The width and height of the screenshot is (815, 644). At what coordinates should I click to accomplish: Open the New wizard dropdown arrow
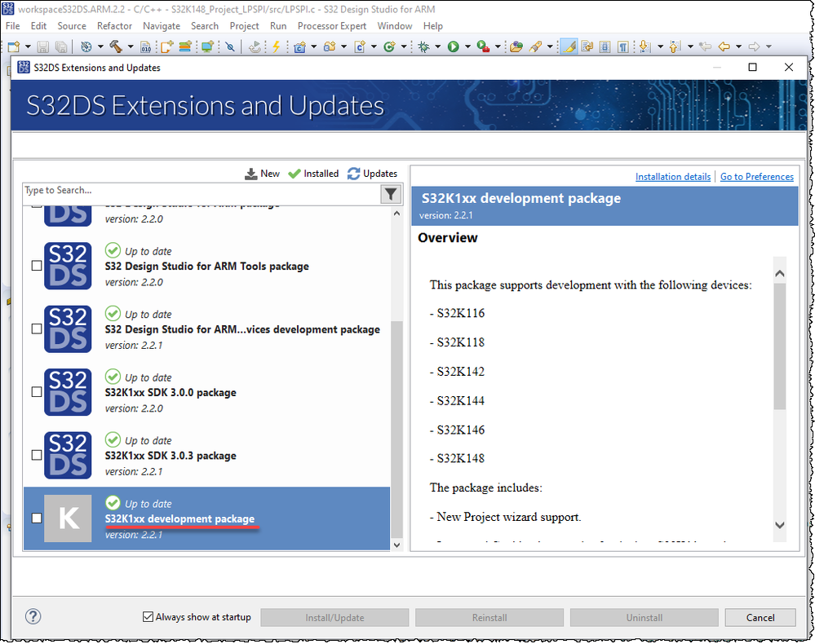pyautogui.click(x=28, y=46)
